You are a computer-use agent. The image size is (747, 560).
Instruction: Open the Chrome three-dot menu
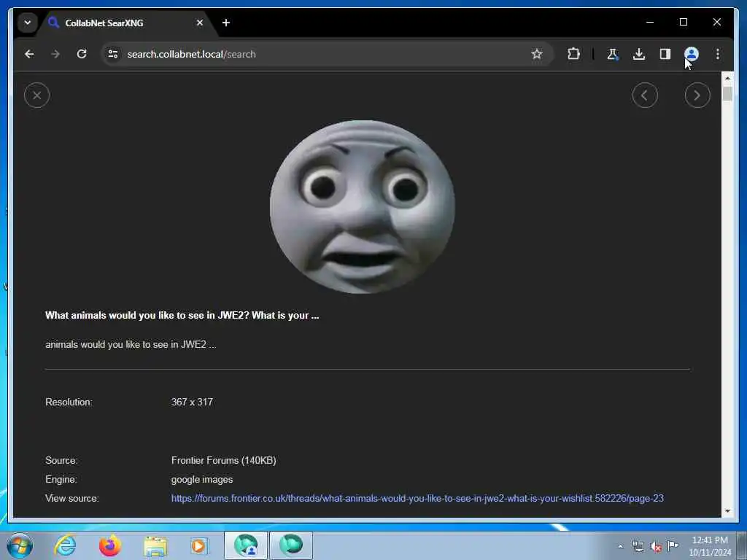coord(718,54)
